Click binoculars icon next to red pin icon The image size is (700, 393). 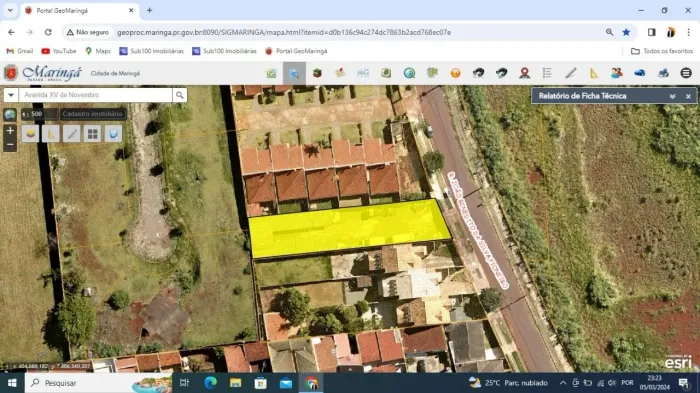(x=501, y=73)
